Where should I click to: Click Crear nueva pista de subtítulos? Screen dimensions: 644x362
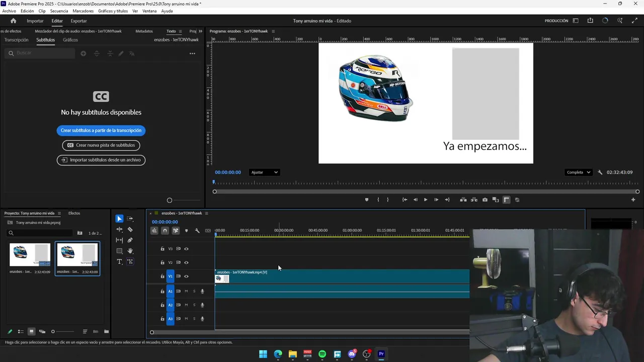point(101,145)
